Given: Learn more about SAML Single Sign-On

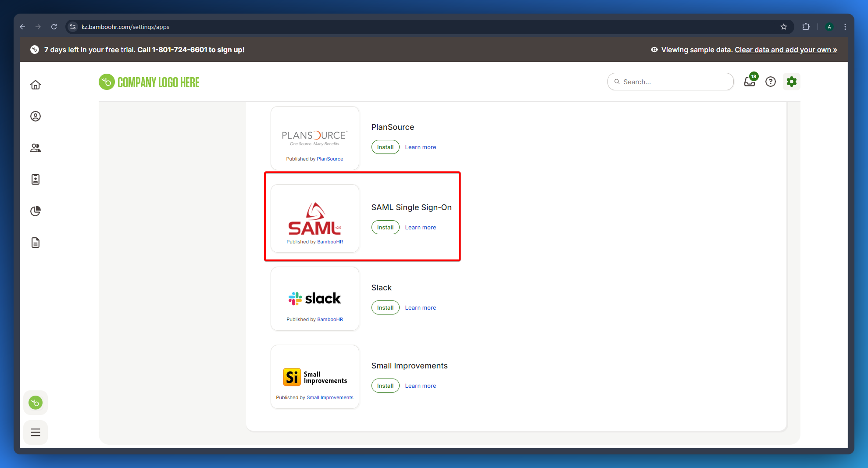Looking at the screenshot, I should coord(420,227).
